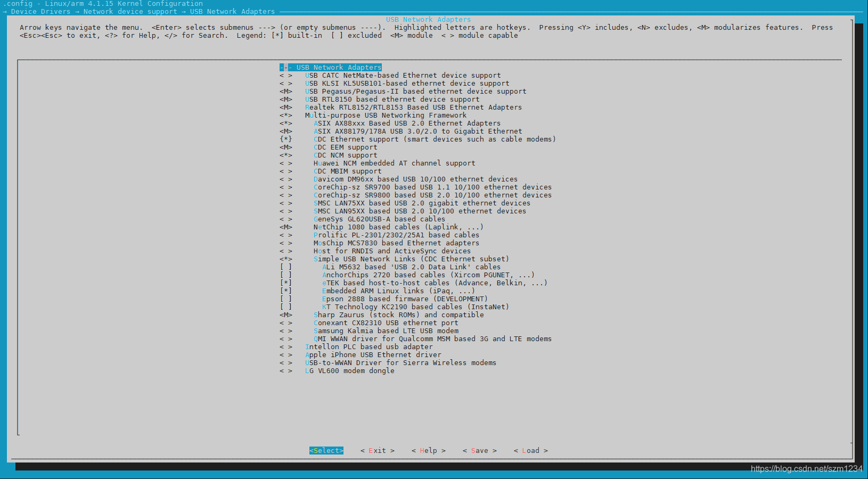Toggle CDC Ethernet support state marker
The image size is (868, 479).
click(x=286, y=139)
